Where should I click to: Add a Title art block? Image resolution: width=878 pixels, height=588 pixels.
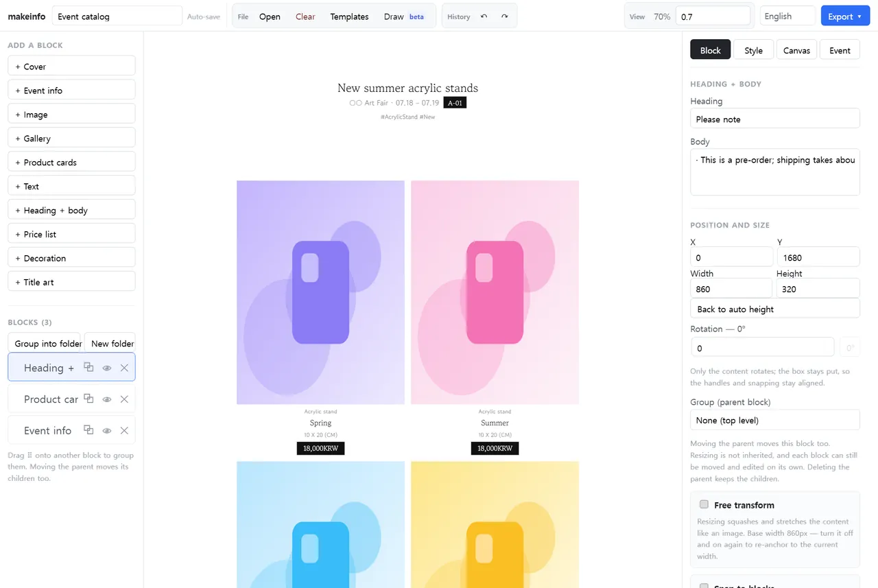tap(71, 283)
